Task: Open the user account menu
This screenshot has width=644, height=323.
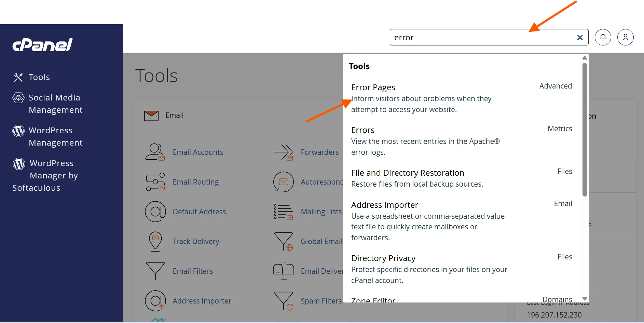Action: click(x=626, y=37)
